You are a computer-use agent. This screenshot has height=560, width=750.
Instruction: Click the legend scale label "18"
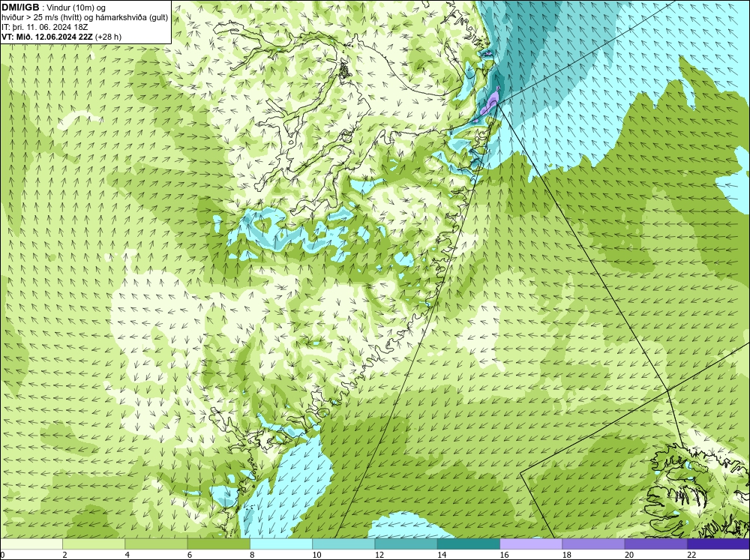pos(566,555)
